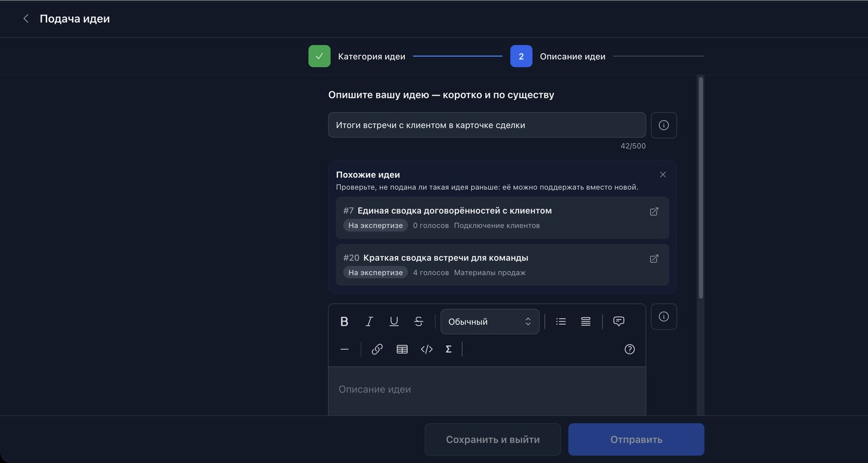The image size is (868, 463).
Task: Submit the idea with Отправить
Action: [636, 440]
